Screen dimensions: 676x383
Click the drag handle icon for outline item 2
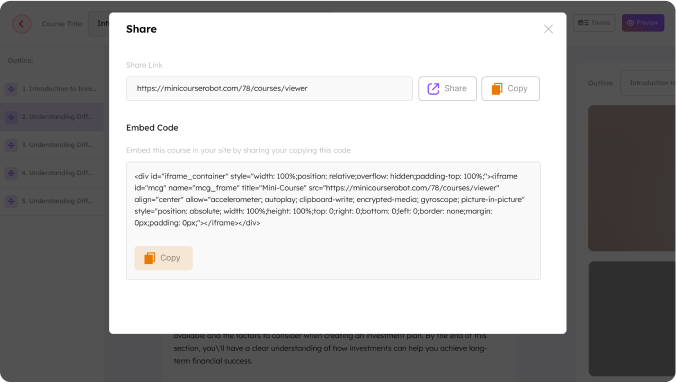(11, 117)
